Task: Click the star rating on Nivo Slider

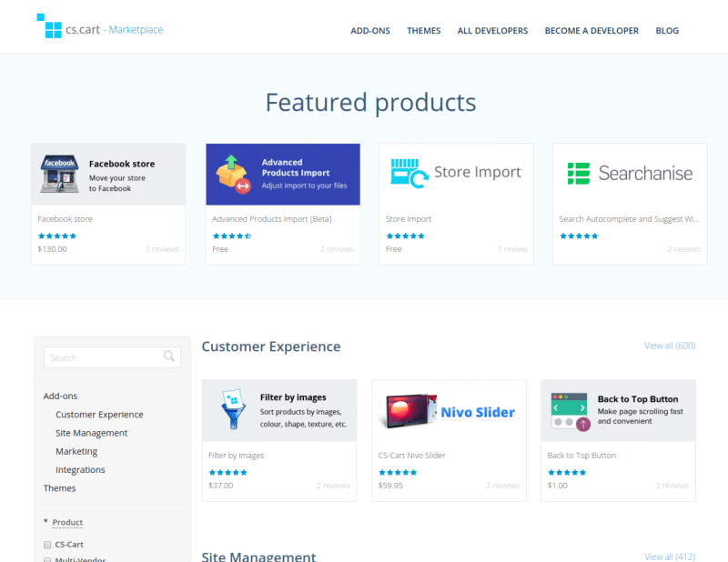Action: coord(398,473)
